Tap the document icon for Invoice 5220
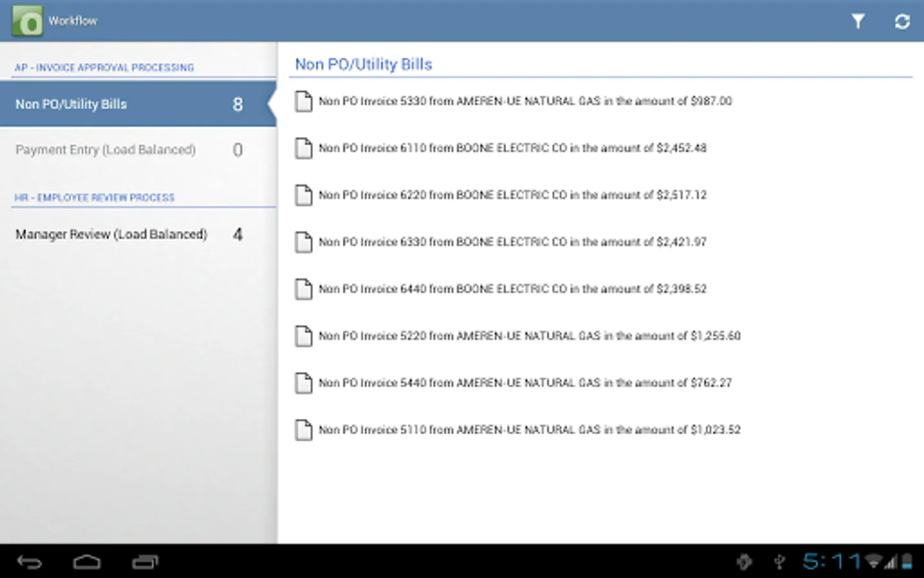Image resolution: width=924 pixels, height=578 pixels. pyautogui.click(x=304, y=336)
